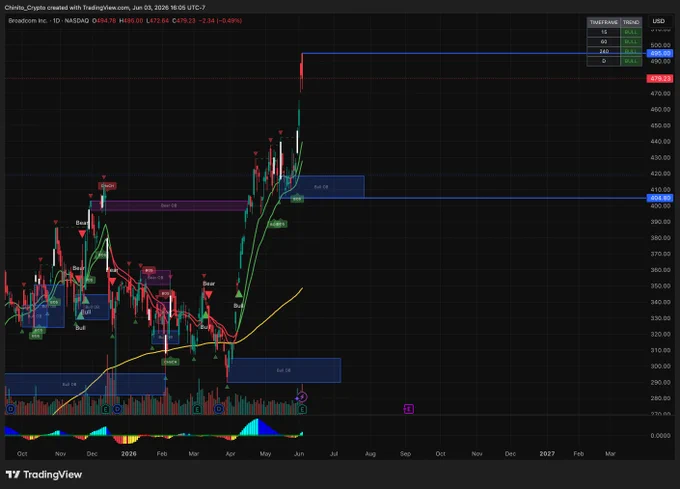
Task: Click the red CHoCH label at December peak
Action: 107,186
